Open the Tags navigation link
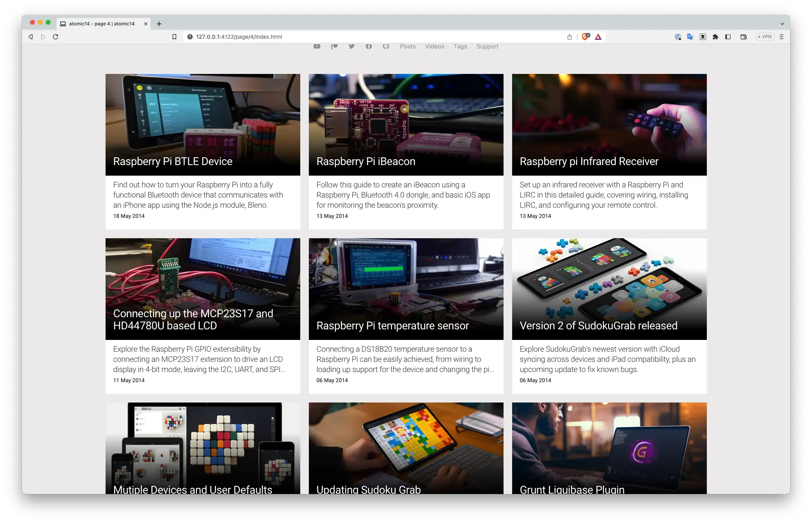This screenshot has height=523, width=812. coord(460,47)
